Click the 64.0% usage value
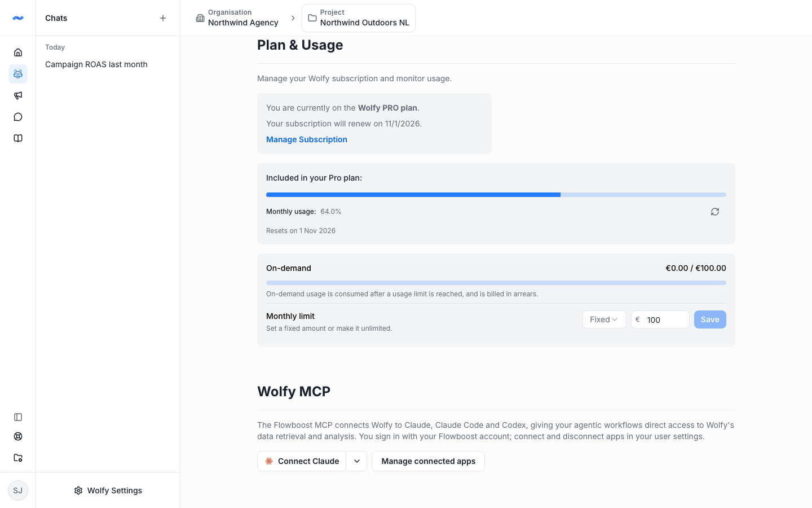The height and width of the screenshot is (508, 812). [331, 212]
